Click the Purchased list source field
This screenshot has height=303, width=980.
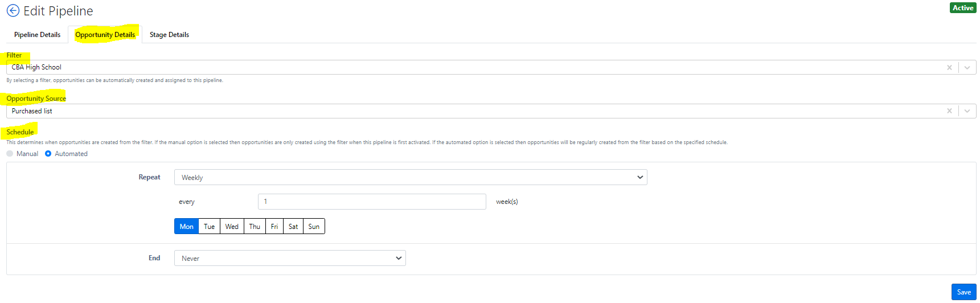[x=491, y=111]
